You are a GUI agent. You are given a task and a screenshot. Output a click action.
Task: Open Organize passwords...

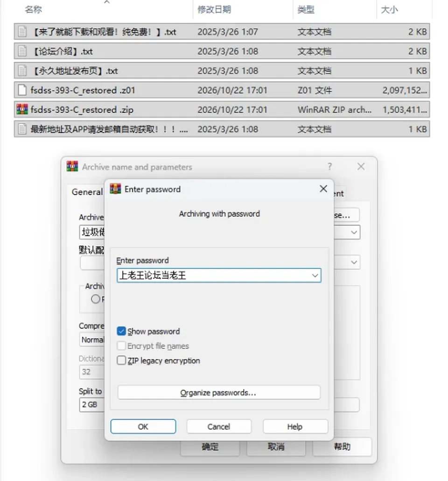(x=219, y=392)
